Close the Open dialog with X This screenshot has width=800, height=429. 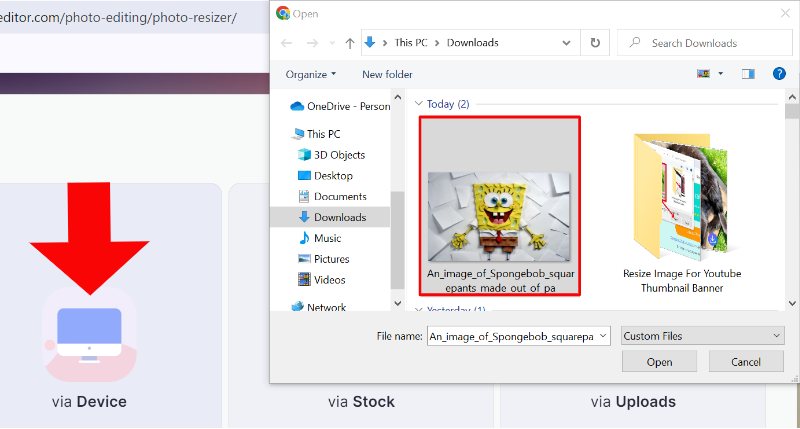click(x=785, y=13)
